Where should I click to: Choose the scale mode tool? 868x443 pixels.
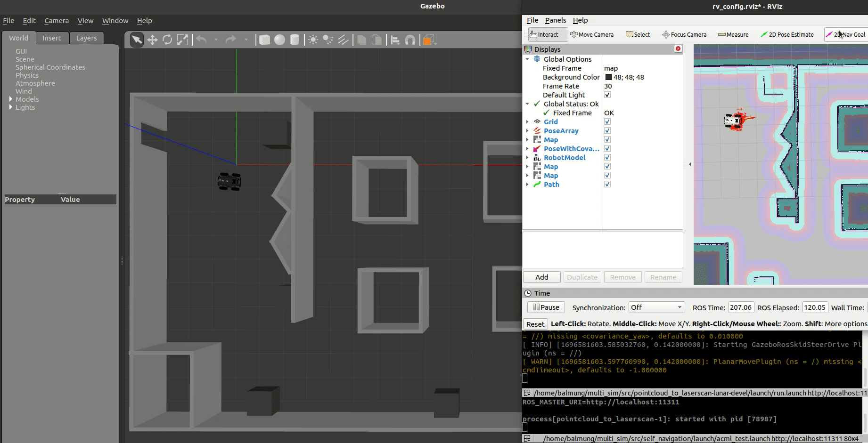point(182,40)
